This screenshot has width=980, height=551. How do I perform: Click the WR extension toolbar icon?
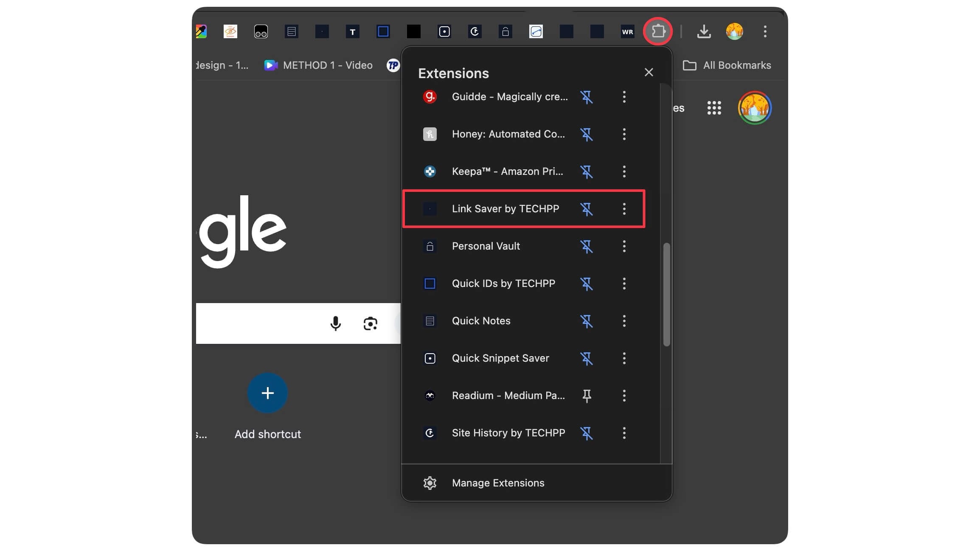point(627,31)
